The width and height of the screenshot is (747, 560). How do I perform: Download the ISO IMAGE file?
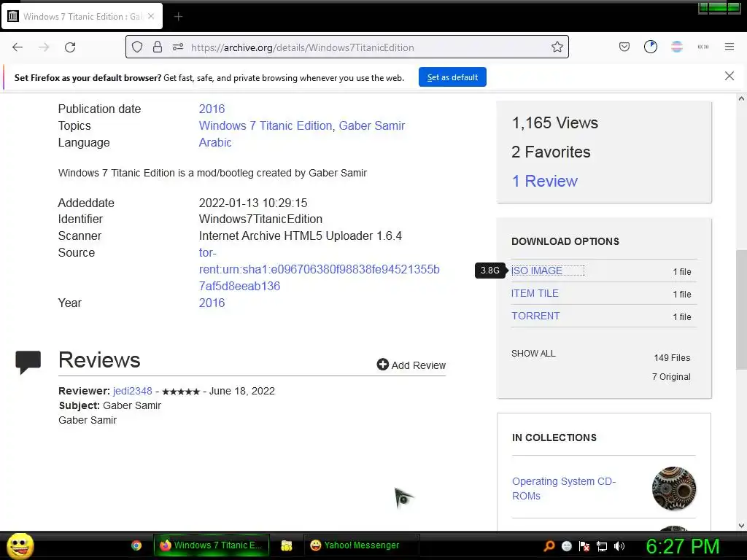pos(537,271)
